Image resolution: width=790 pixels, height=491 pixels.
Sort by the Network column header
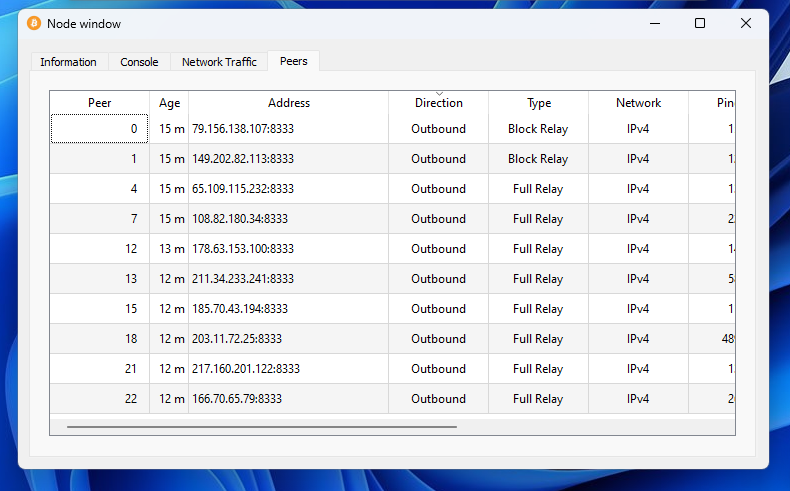tap(638, 103)
